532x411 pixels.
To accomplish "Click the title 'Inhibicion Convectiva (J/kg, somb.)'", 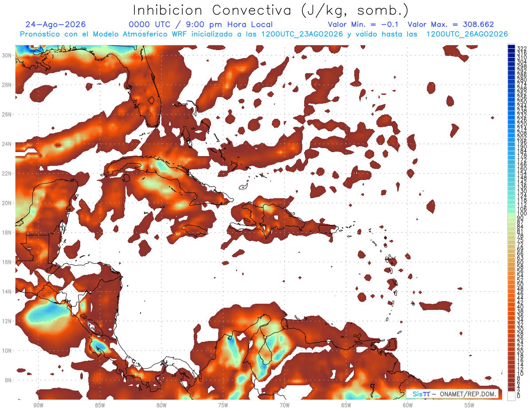I will [271, 10].
